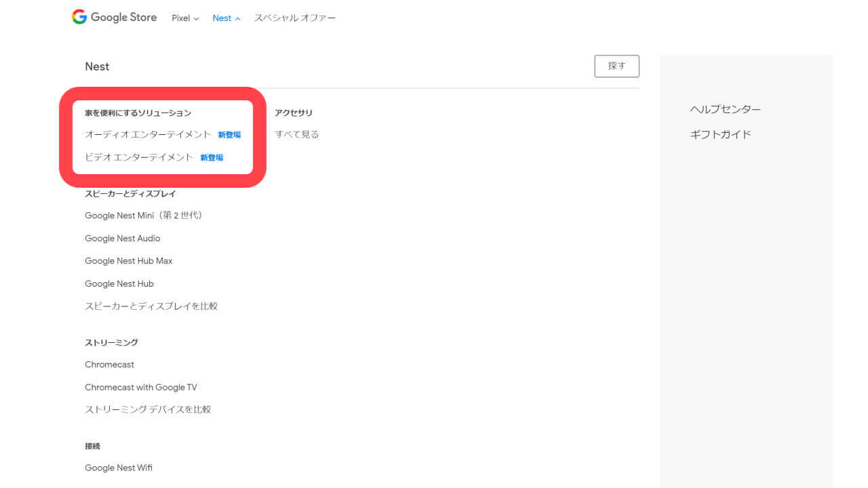Click the Google Store logo icon
The width and height of the screenshot is (868, 488).
tap(79, 16)
